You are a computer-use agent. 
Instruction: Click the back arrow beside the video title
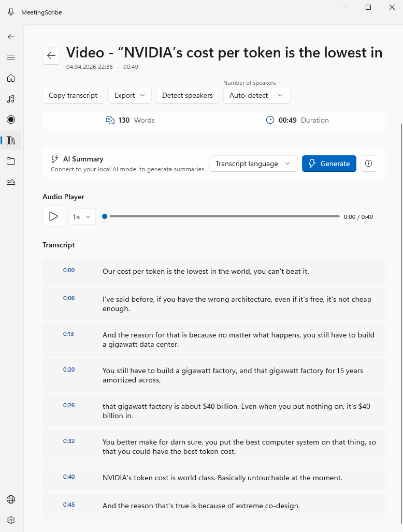pos(51,56)
